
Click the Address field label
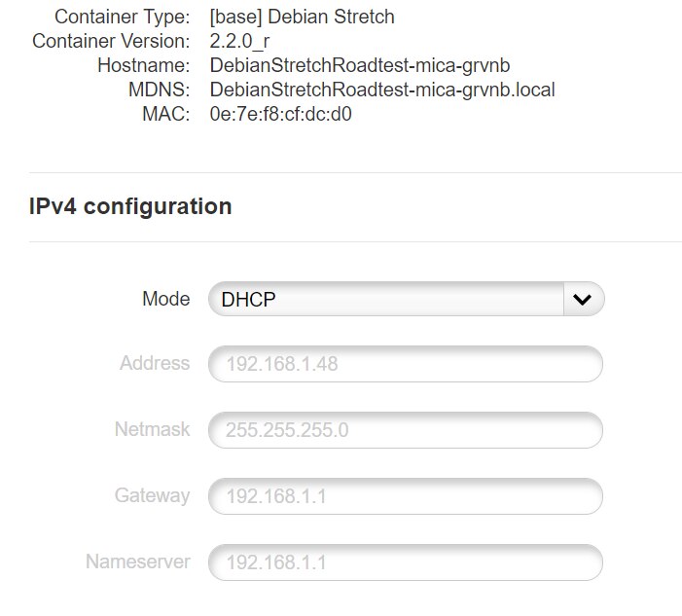[x=155, y=364]
